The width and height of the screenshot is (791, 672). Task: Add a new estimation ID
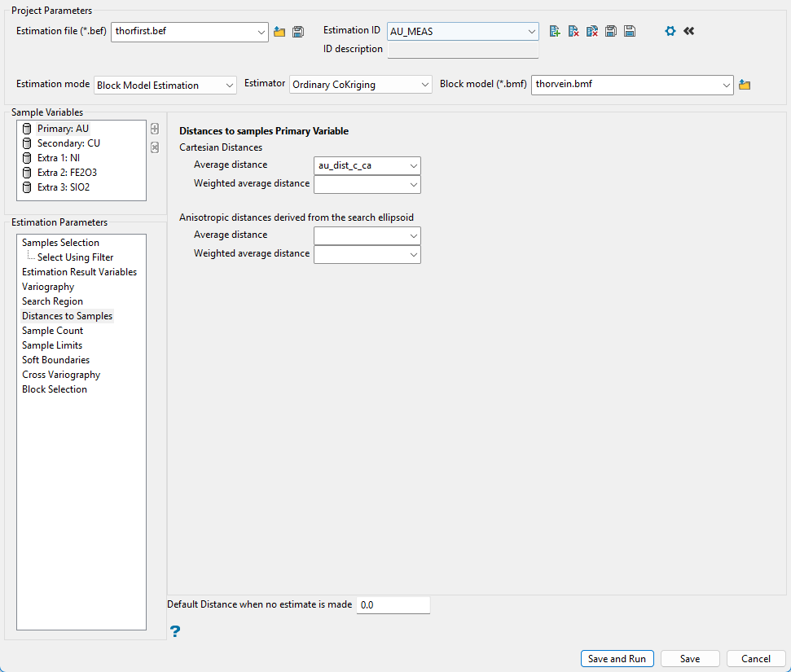[555, 31]
